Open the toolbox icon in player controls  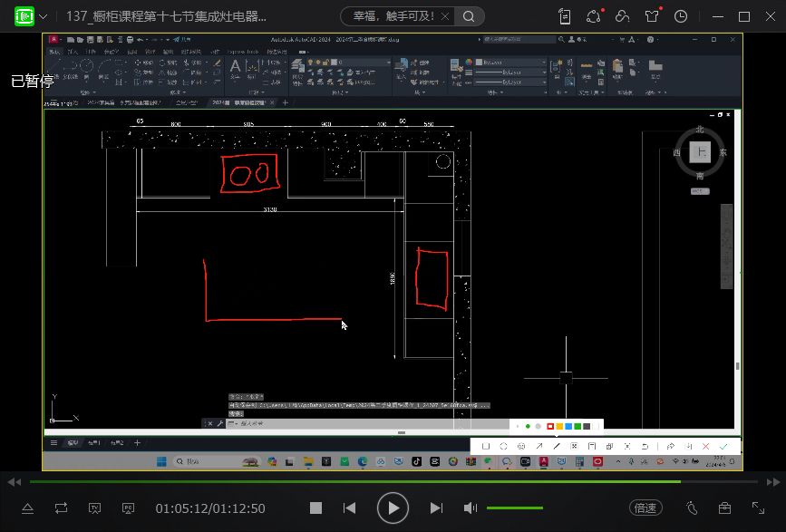click(724, 508)
